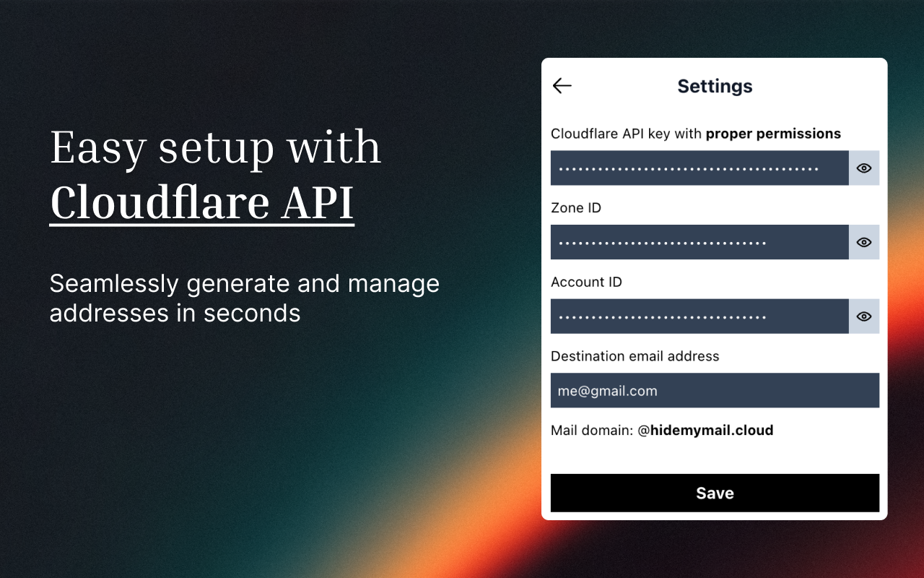Image resolution: width=924 pixels, height=578 pixels.
Task: Focus the Zone ID input field
Action: pos(699,242)
